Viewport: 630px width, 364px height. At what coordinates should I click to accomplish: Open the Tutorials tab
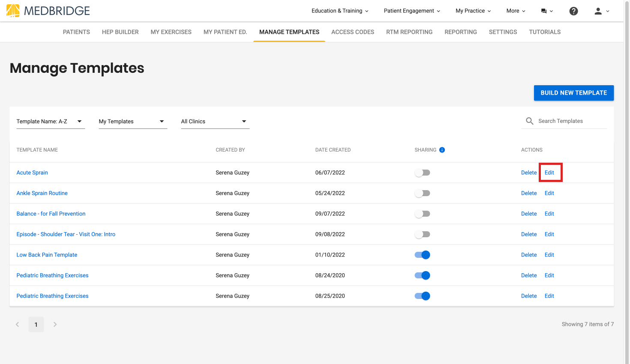click(545, 32)
